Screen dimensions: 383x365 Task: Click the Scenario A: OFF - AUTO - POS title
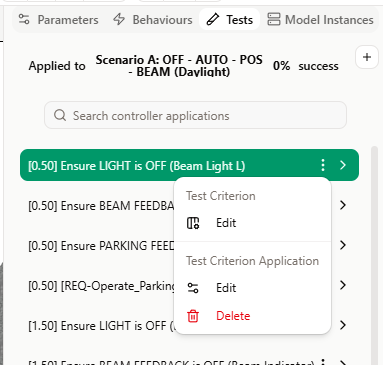[179, 66]
